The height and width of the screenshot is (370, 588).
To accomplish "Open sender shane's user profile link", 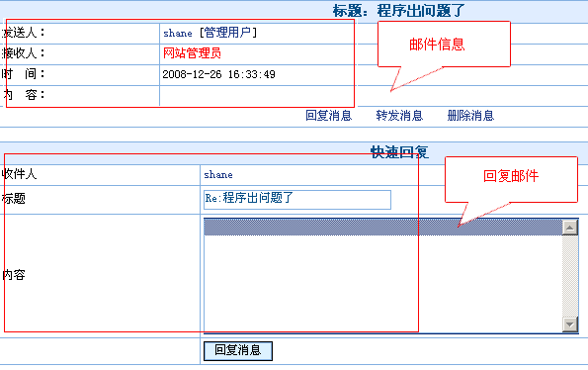I will (178, 33).
